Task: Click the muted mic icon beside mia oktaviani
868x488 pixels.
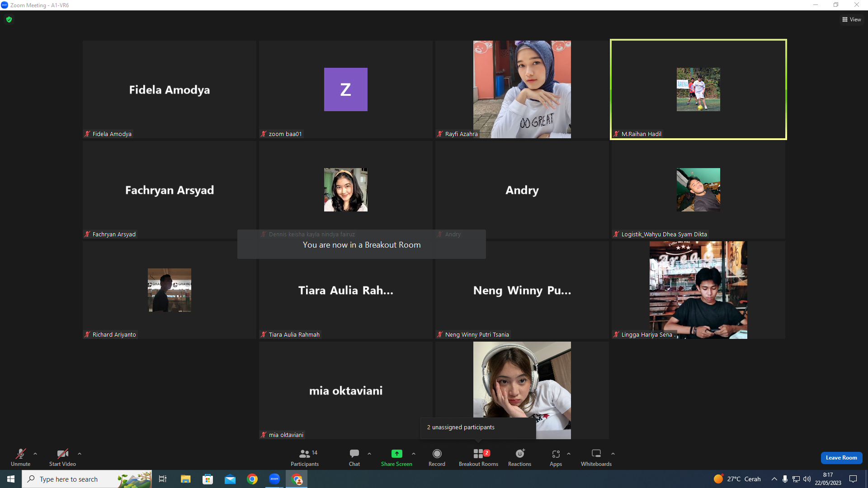Action: (x=264, y=435)
